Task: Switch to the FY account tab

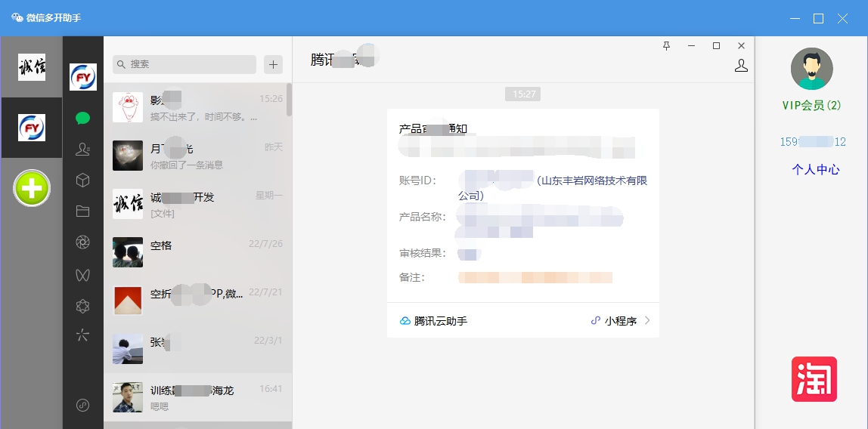Action: (x=32, y=128)
